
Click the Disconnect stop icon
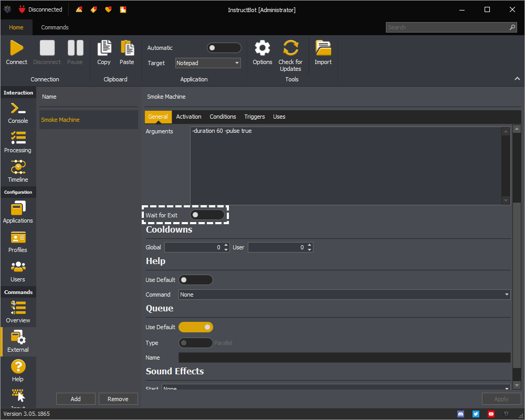point(47,48)
